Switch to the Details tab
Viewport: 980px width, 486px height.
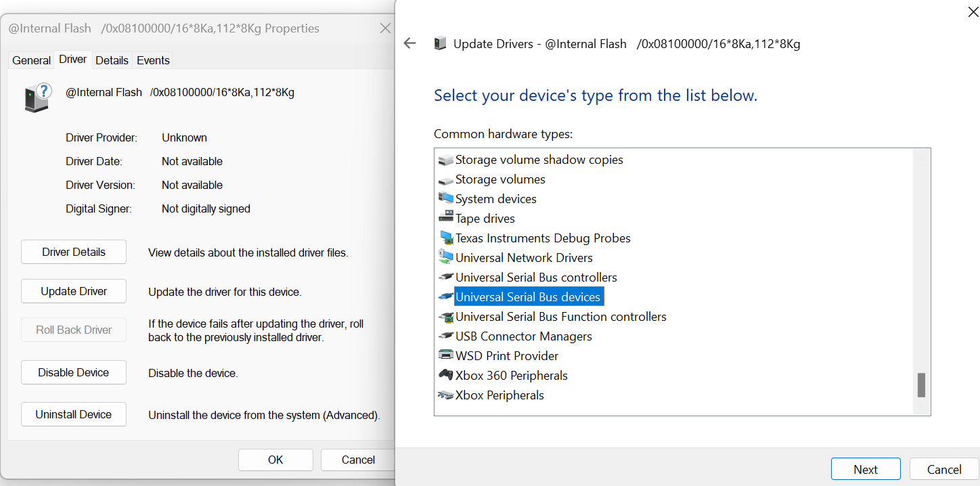coord(112,60)
